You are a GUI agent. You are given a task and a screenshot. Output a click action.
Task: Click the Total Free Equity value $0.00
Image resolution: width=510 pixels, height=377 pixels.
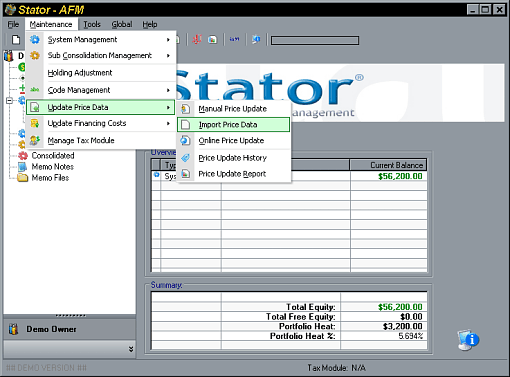click(x=411, y=317)
